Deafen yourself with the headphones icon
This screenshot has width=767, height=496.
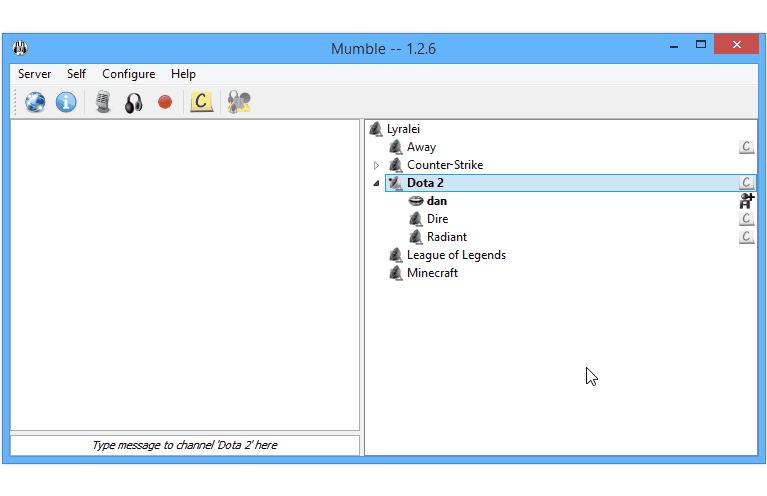134,103
